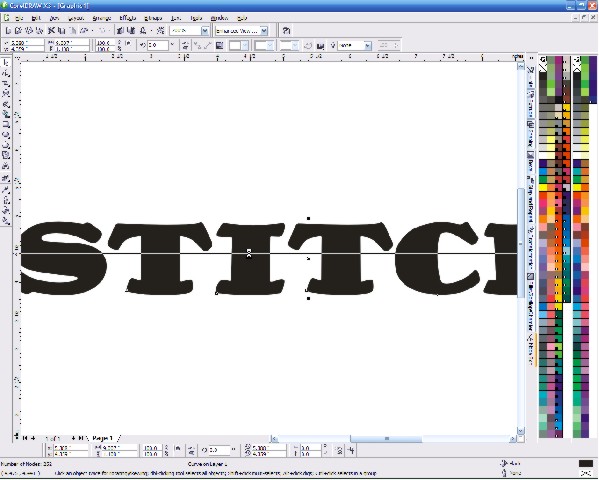Open the Undo history dropdown arrow
599x480 pixels.
click(92, 31)
